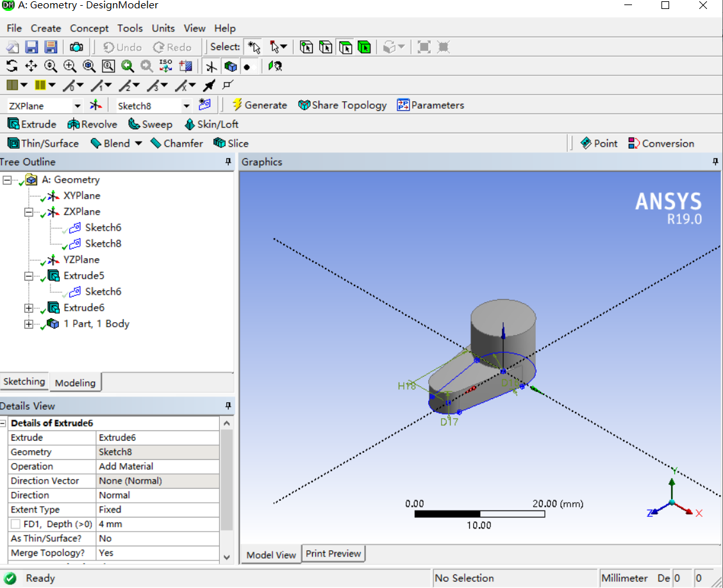Enable the point selection filter

(x=306, y=47)
